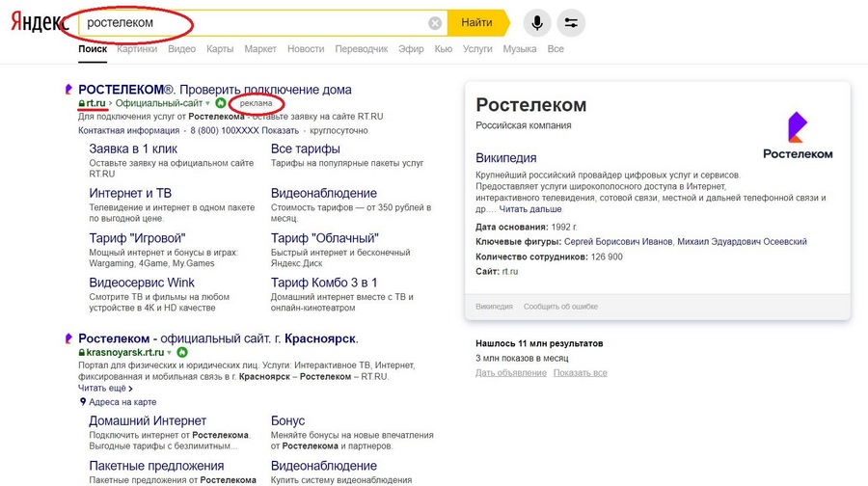Click Показать все link
This screenshot has height=486, width=868.
pos(581,373)
